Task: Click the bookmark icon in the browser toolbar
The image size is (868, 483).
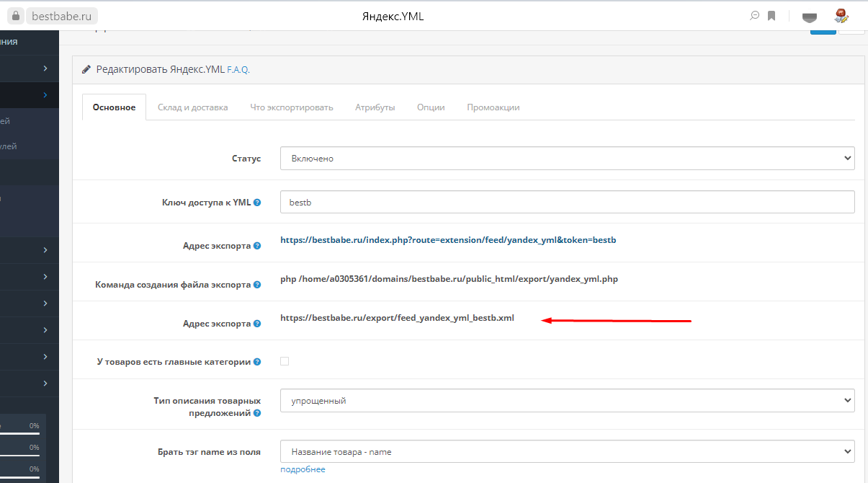Action: 771,15
